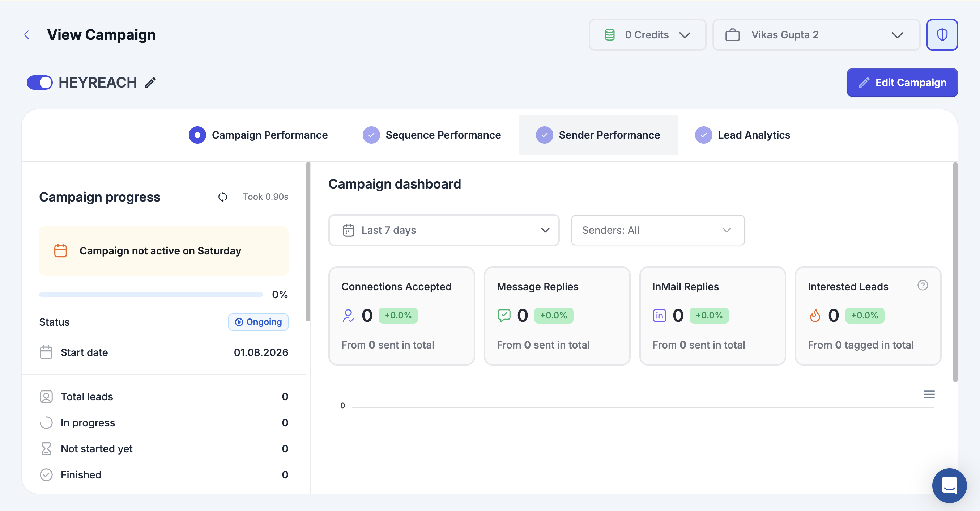Click the Interested Leads flame icon
Viewport: 980px width, 511px height.
pyautogui.click(x=815, y=316)
